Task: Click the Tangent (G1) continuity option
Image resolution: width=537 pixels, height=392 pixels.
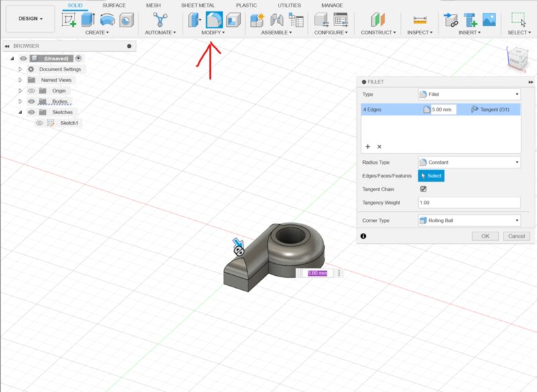Action: click(x=491, y=109)
